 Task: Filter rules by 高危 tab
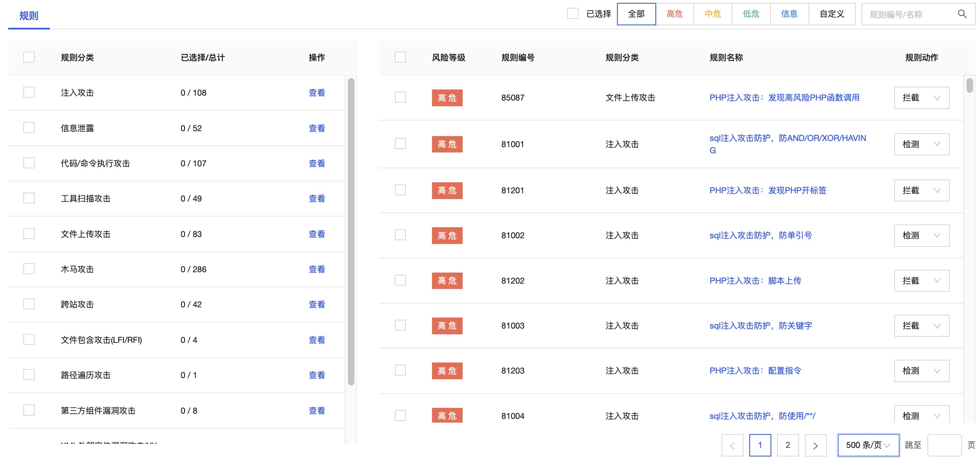point(674,14)
